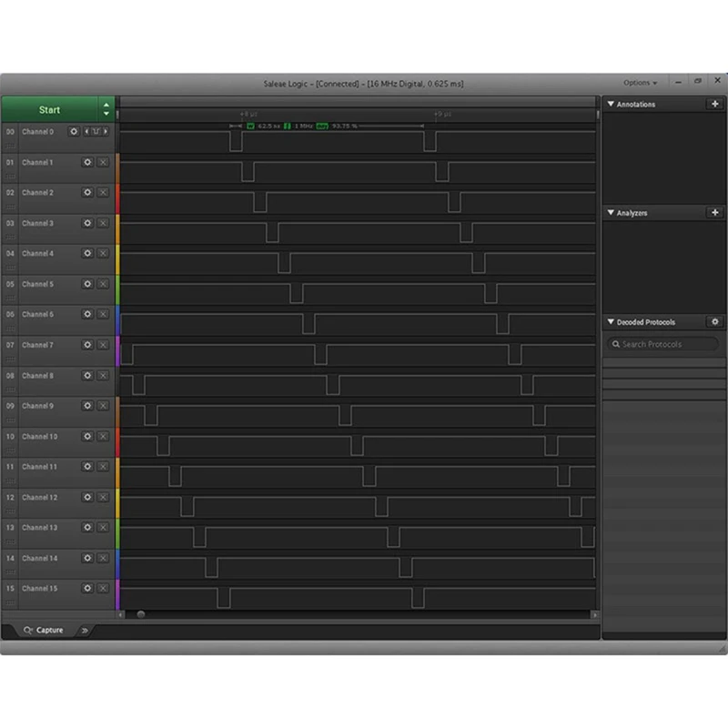Open Channel 1 settings gear
This screenshot has width=728, height=728.
(x=87, y=162)
